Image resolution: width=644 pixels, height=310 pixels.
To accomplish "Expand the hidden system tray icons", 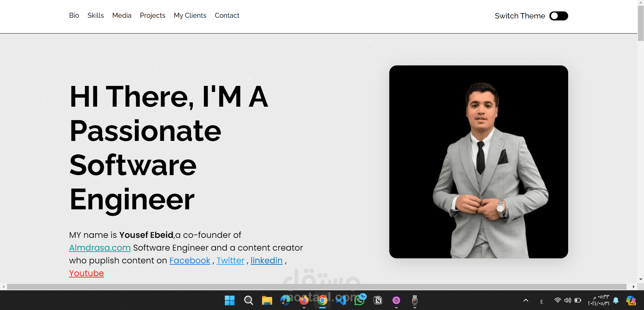I will tap(526, 300).
